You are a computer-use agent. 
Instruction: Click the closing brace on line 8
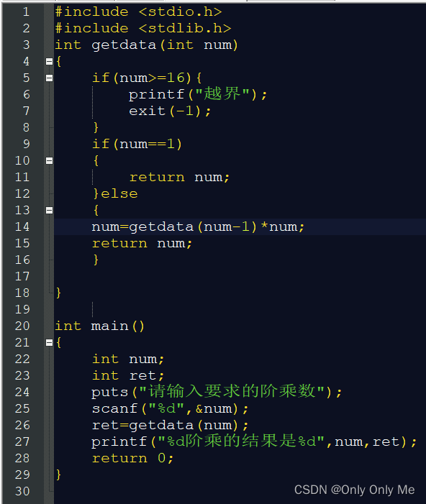click(x=96, y=127)
